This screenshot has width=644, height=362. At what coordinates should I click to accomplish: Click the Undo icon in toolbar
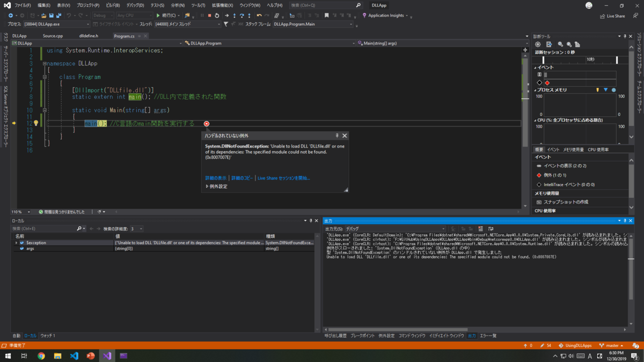(69, 15)
